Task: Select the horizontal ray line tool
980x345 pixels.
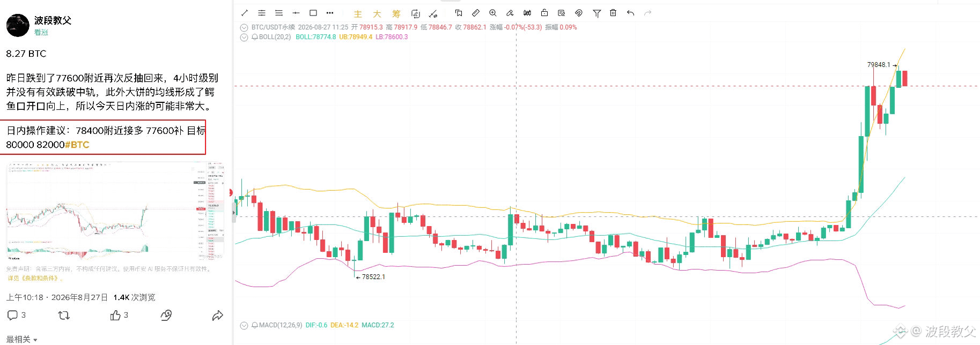Action: pos(296,13)
